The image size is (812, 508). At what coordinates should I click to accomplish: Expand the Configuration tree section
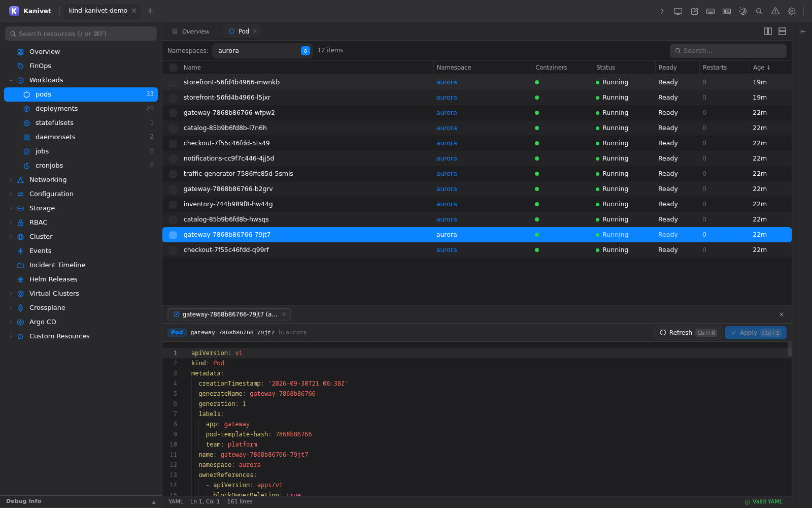click(x=11, y=194)
